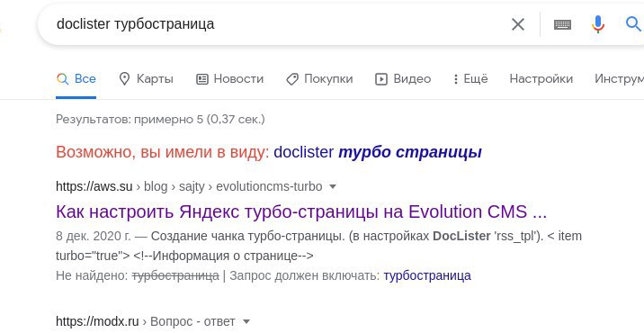Switch to Новости results tab
Image resolution: width=644 pixels, height=333 pixels.
coord(229,79)
